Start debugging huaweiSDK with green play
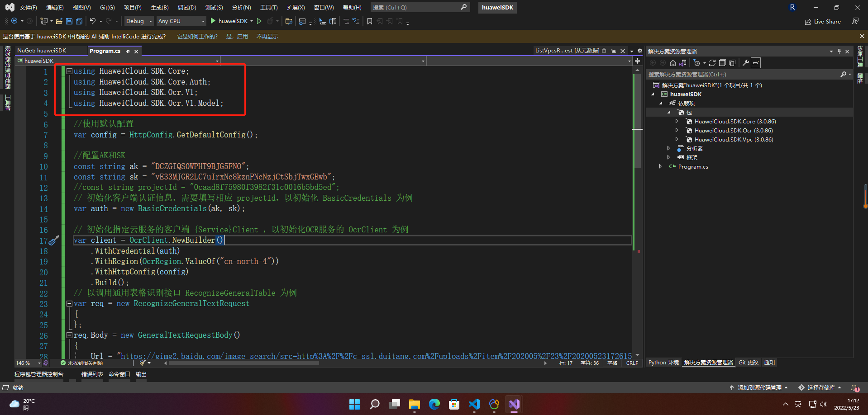This screenshot has width=868, height=415. (x=213, y=21)
